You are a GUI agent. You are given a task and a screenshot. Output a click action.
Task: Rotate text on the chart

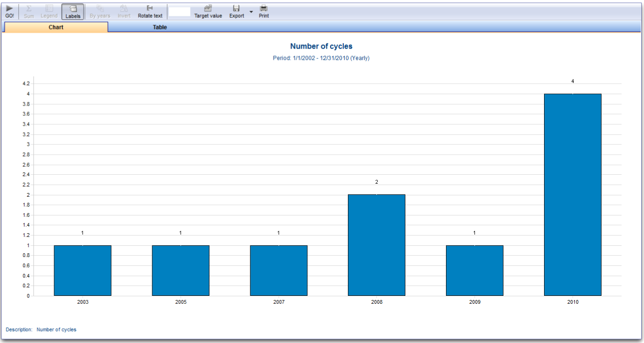(150, 12)
